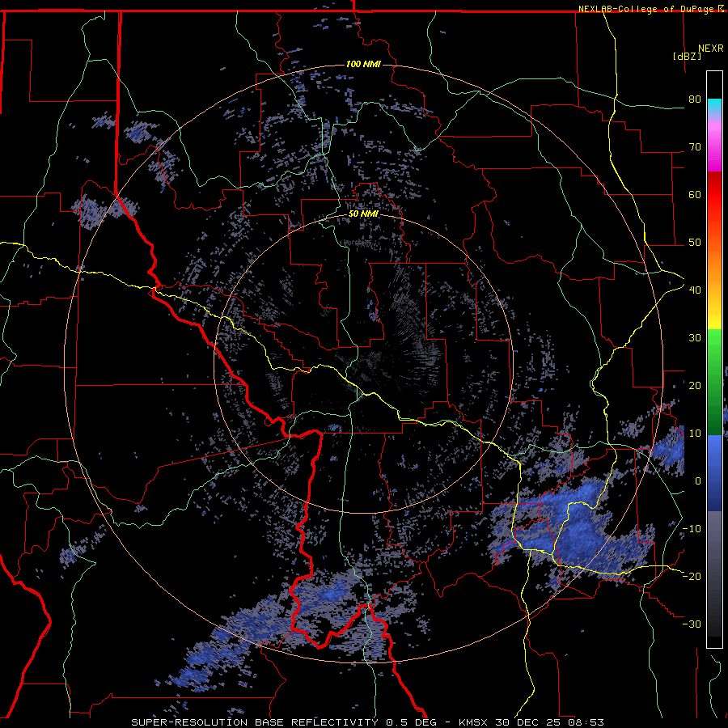The height and width of the screenshot is (728, 728).
Task: Click the KMSX 30 DEC 25 08:53 timestamp
Action: point(531,722)
